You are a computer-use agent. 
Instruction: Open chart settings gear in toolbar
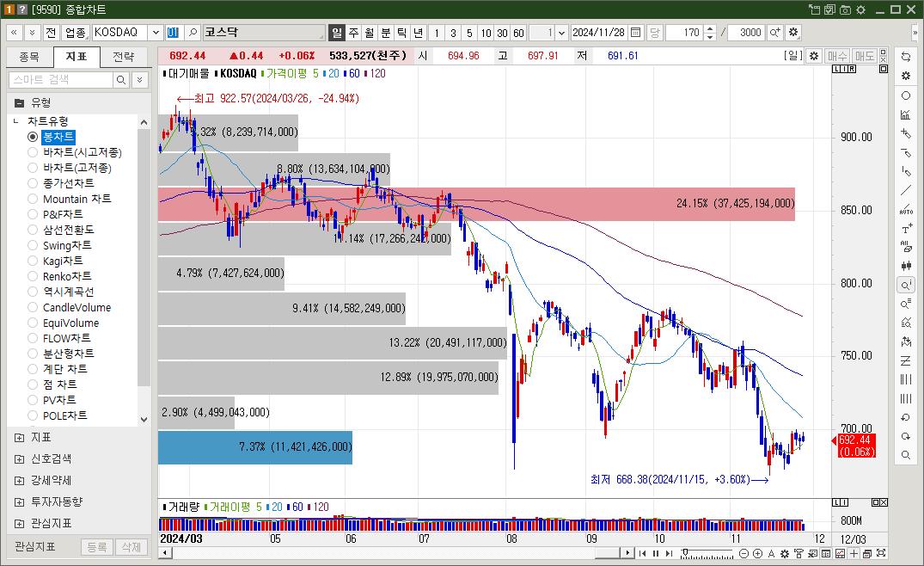click(793, 33)
